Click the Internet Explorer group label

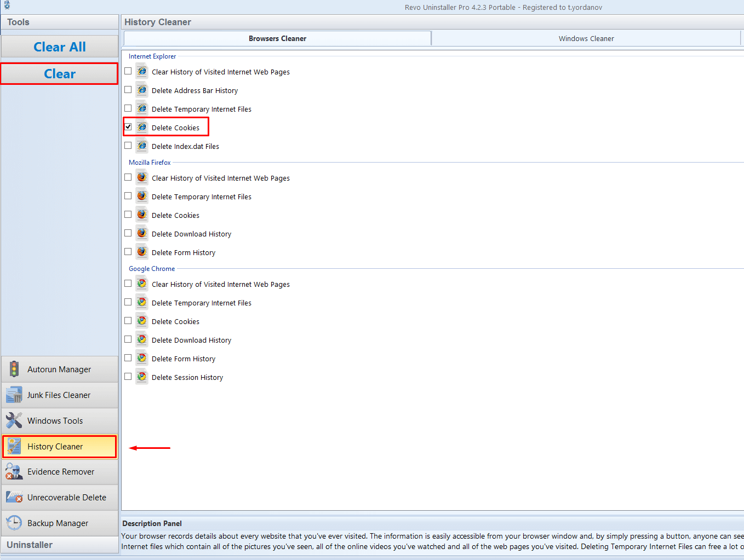tap(152, 56)
